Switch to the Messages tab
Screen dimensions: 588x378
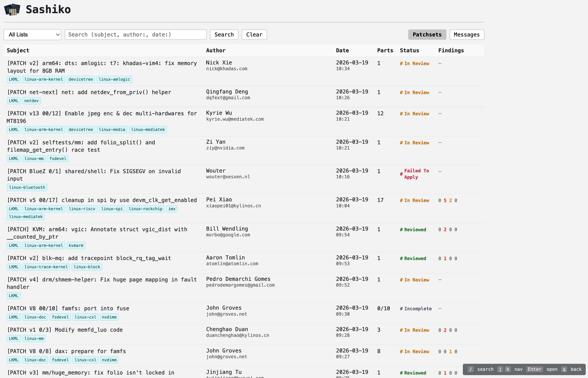[467, 35]
